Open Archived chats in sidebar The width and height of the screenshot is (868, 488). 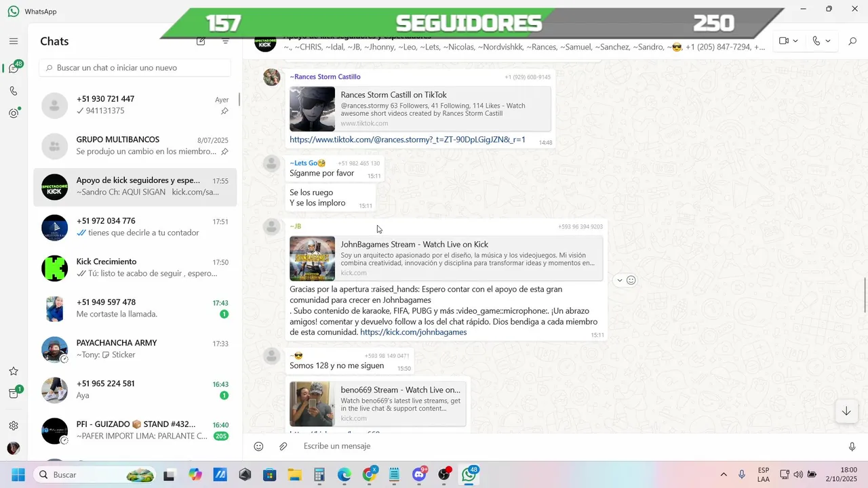[x=14, y=394]
